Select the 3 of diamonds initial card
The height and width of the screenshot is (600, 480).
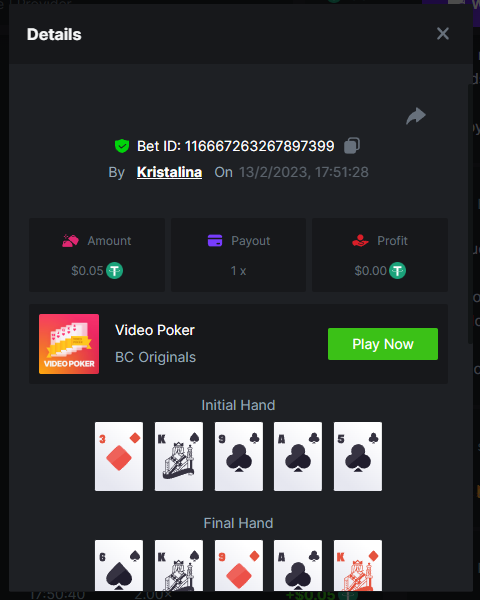click(119, 456)
